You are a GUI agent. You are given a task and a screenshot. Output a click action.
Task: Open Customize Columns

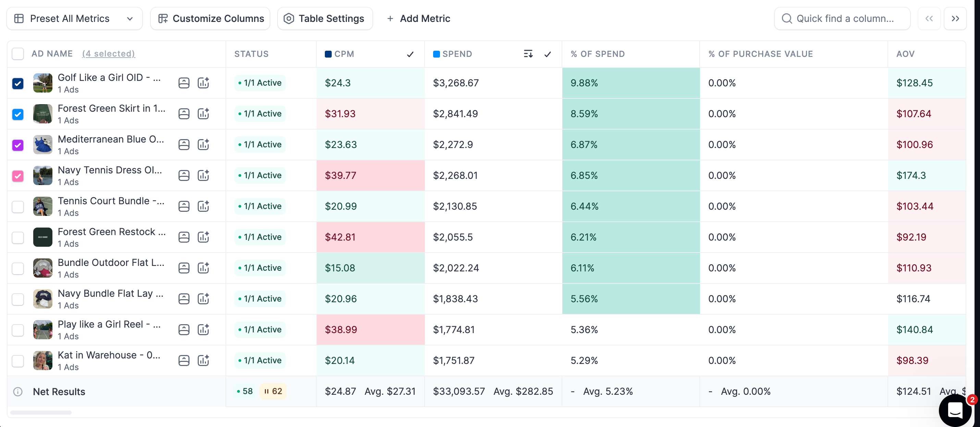pyautogui.click(x=210, y=18)
